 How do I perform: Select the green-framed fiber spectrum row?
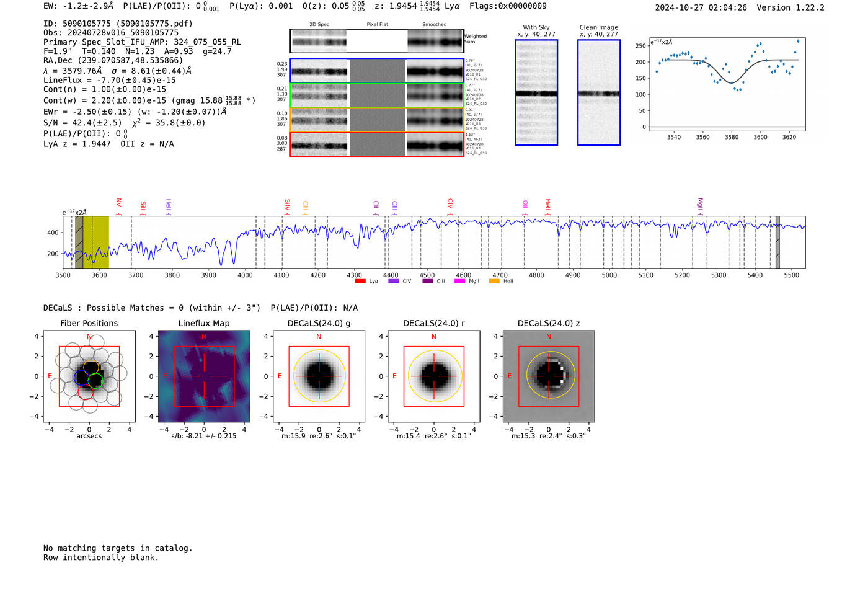pyautogui.click(x=376, y=96)
